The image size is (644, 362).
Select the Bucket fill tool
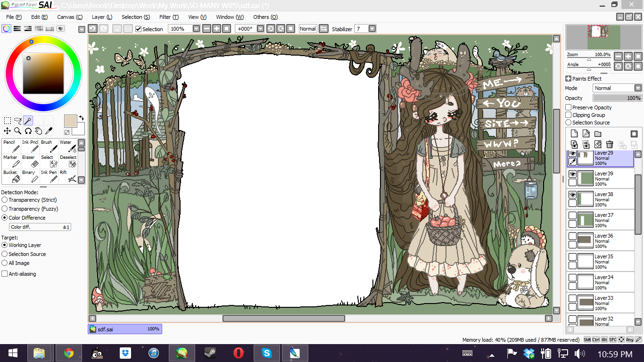pyautogui.click(x=10, y=176)
